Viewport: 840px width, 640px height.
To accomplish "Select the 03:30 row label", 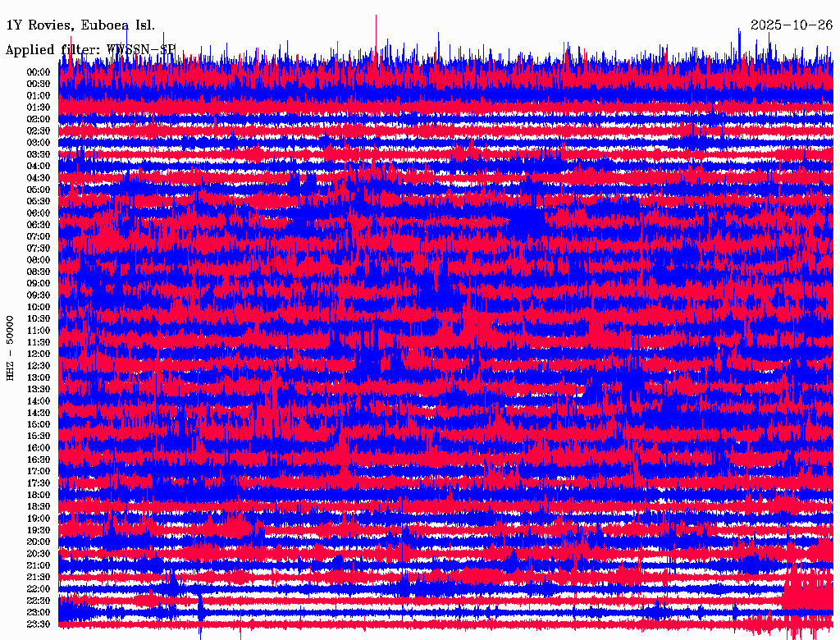I will [x=39, y=154].
